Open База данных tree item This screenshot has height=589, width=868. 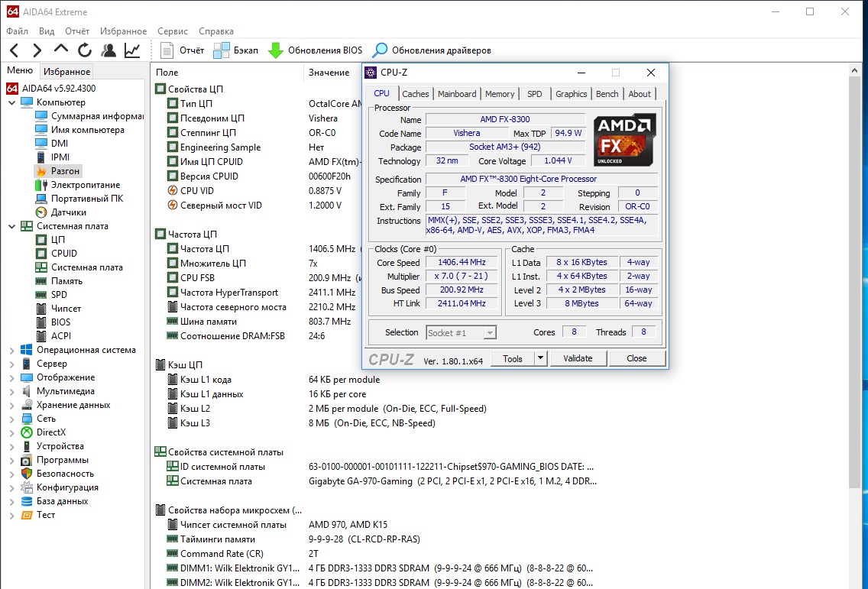coord(54,501)
